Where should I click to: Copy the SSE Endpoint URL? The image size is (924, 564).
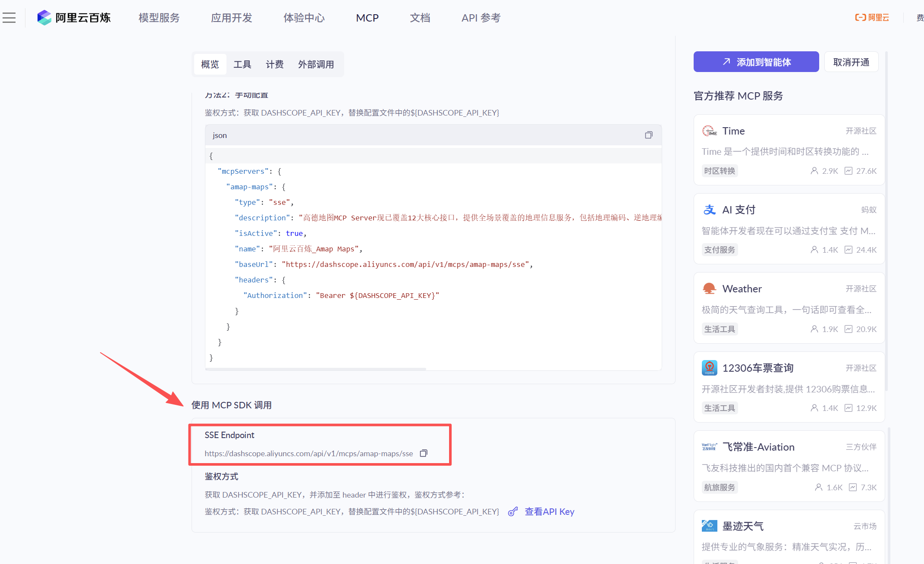pyautogui.click(x=424, y=453)
